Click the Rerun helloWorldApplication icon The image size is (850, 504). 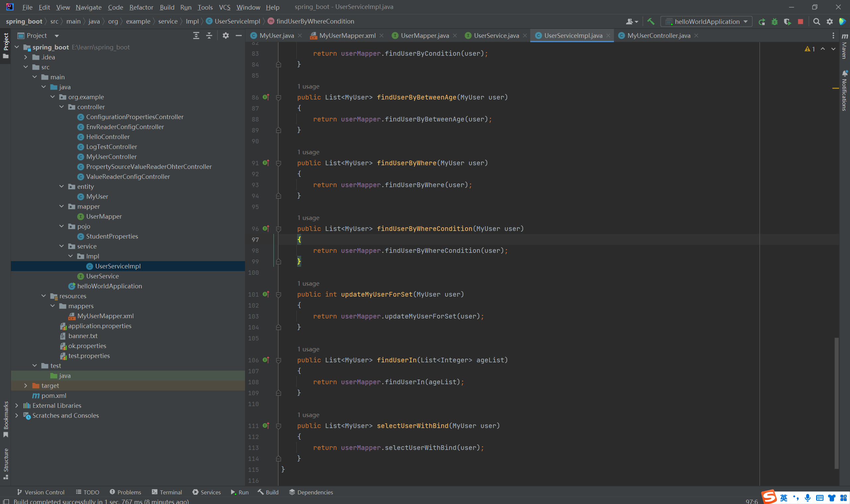(762, 22)
